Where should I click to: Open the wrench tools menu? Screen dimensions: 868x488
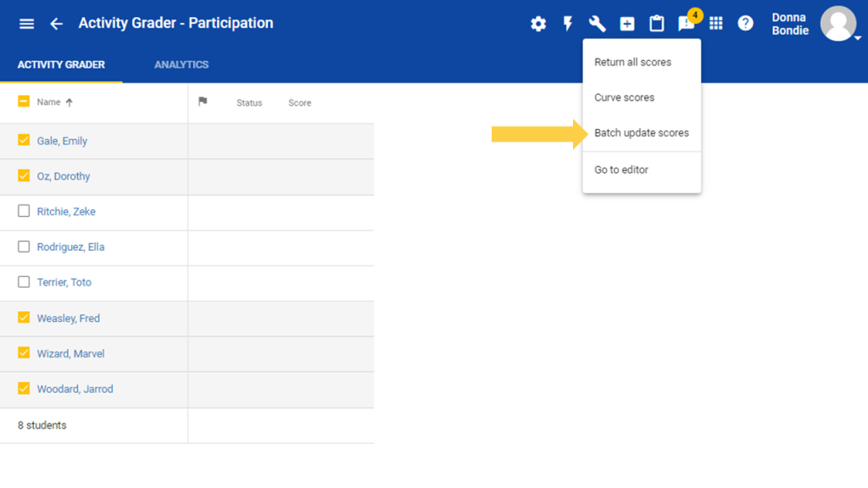pos(598,24)
